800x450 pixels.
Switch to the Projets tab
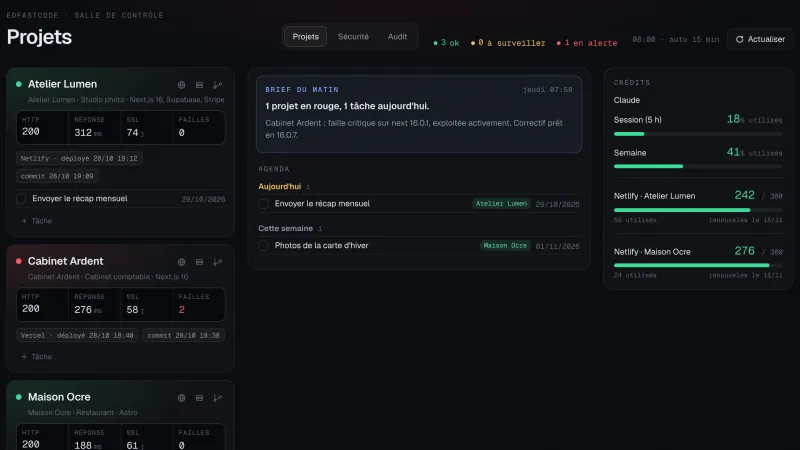pyautogui.click(x=305, y=37)
